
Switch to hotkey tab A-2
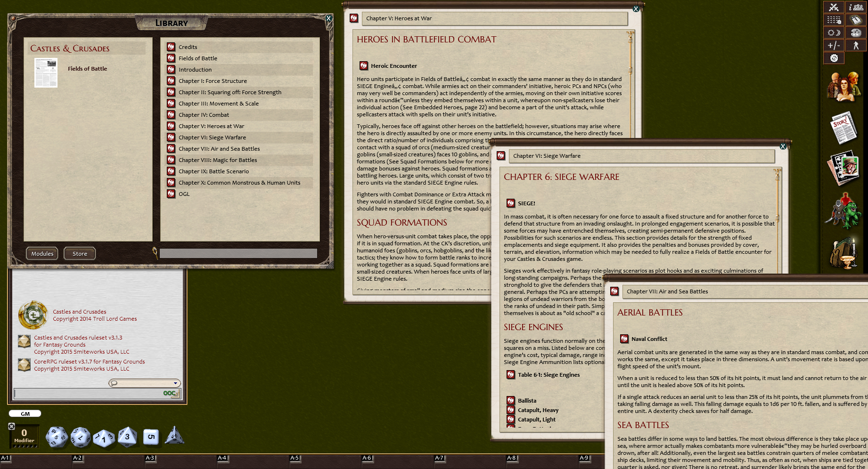(78, 457)
